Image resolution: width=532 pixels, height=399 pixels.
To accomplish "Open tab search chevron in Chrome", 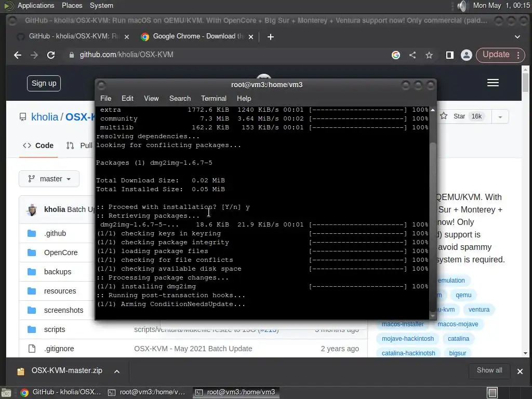I will (x=517, y=37).
